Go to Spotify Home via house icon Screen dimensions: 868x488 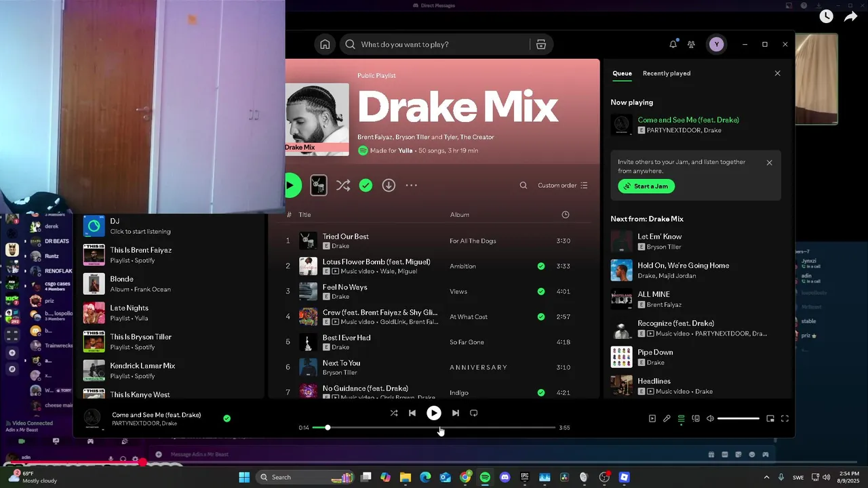point(325,44)
